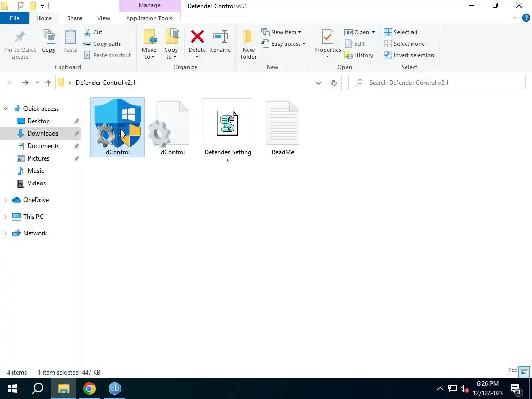Open Downloads in navigation pane
532x399 pixels.
coord(43,134)
